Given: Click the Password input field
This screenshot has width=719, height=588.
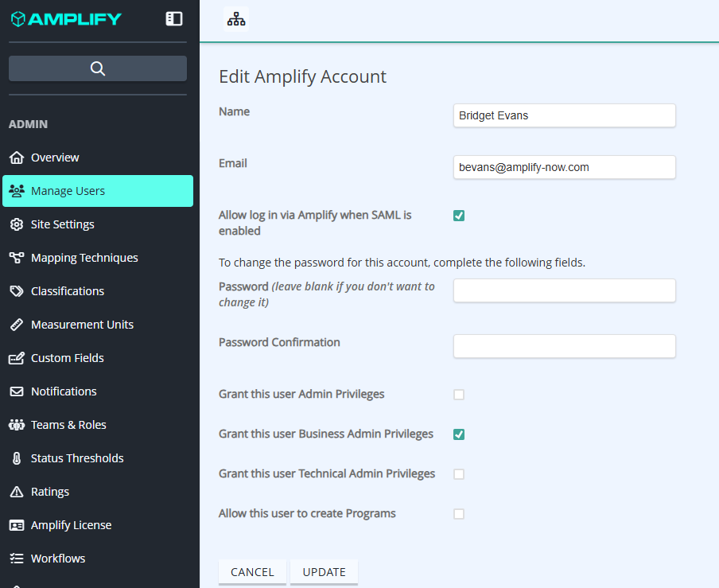Looking at the screenshot, I should tap(565, 290).
